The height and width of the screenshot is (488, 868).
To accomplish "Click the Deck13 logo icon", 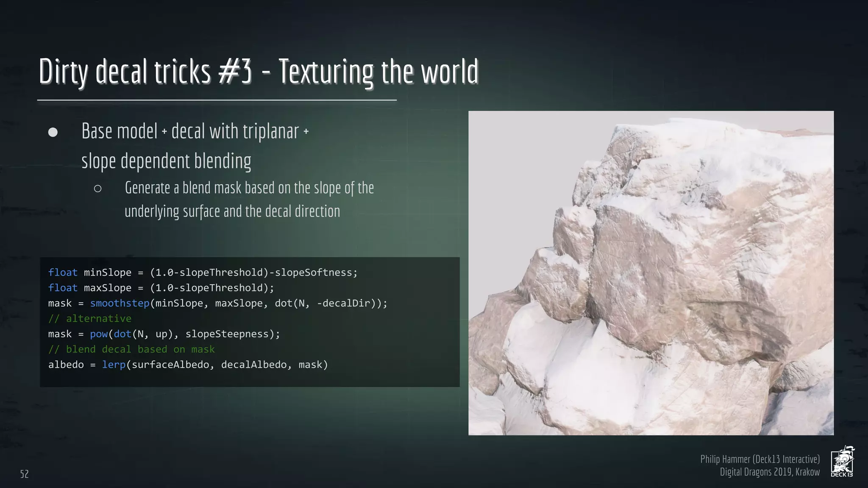I will point(842,461).
